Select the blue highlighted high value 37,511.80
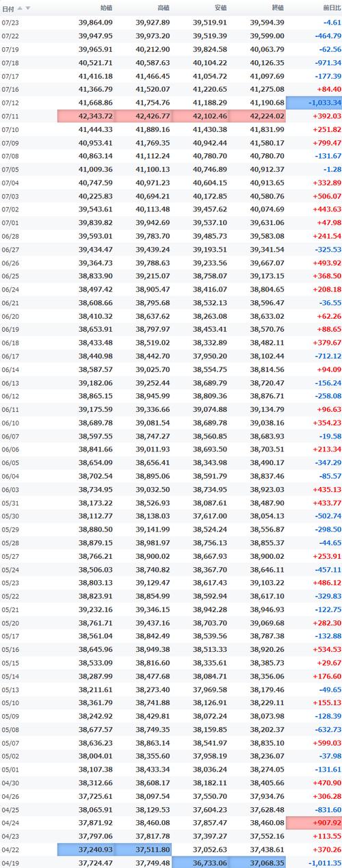 [143, 850]
